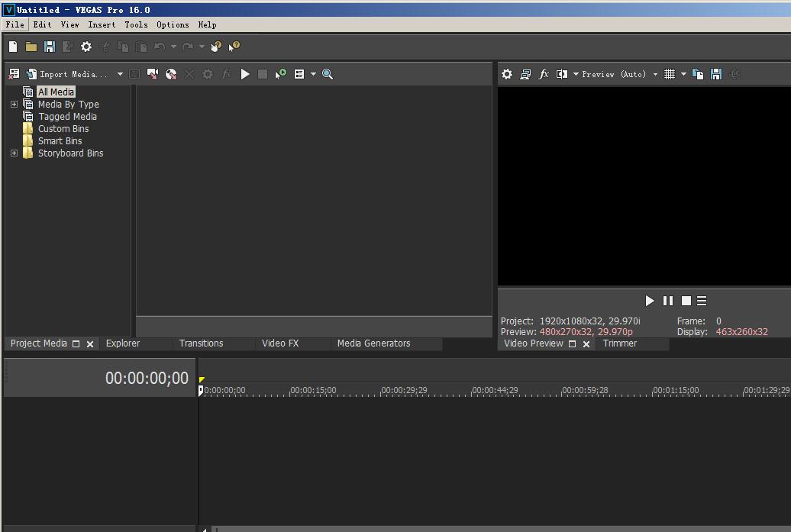Viewport: 791px width, 532px height.
Task: Select Storyboard Bins folder
Action: click(x=70, y=153)
